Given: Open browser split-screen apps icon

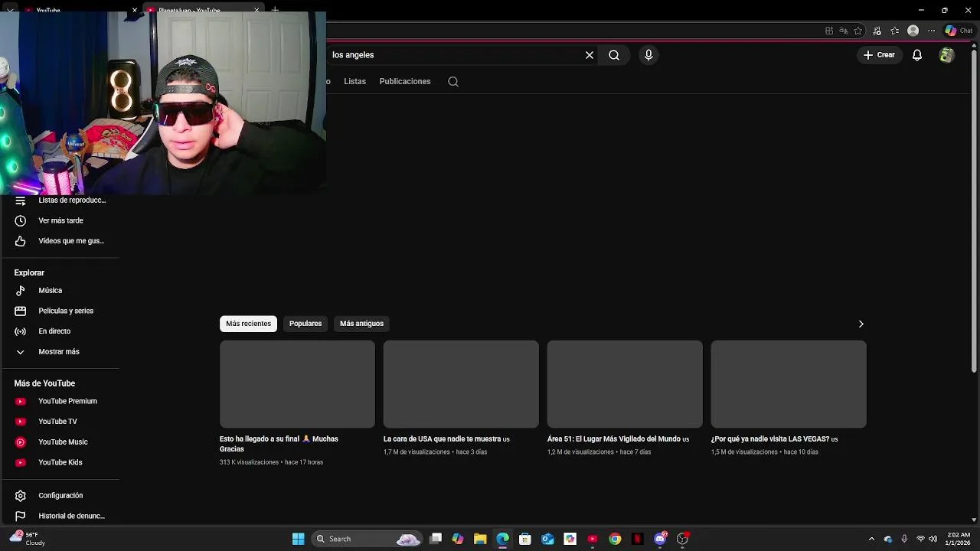Looking at the screenshot, I should (x=829, y=31).
